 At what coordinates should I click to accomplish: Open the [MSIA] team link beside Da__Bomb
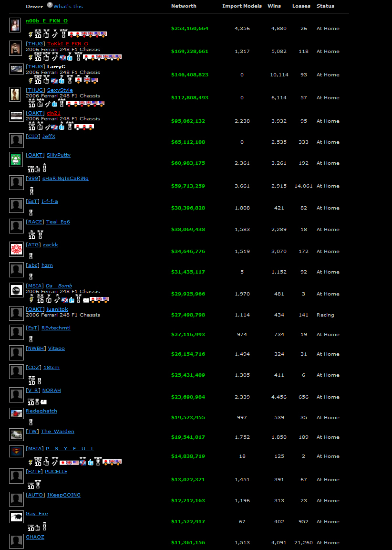click(x=35, y=286)
